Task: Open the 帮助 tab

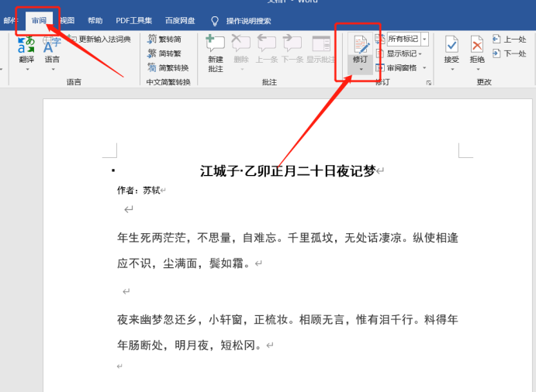Action: click(x=95, y=21)
